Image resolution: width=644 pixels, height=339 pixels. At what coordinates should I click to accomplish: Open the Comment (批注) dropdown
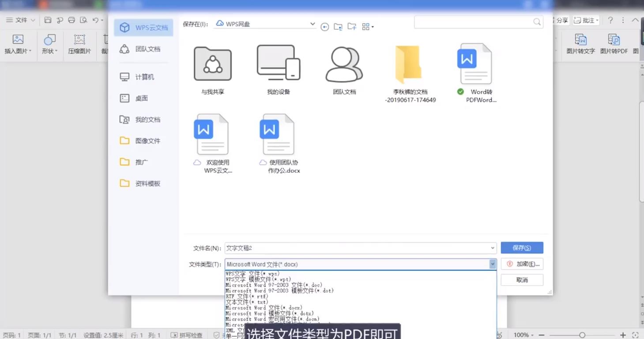(x=586, y=20)
